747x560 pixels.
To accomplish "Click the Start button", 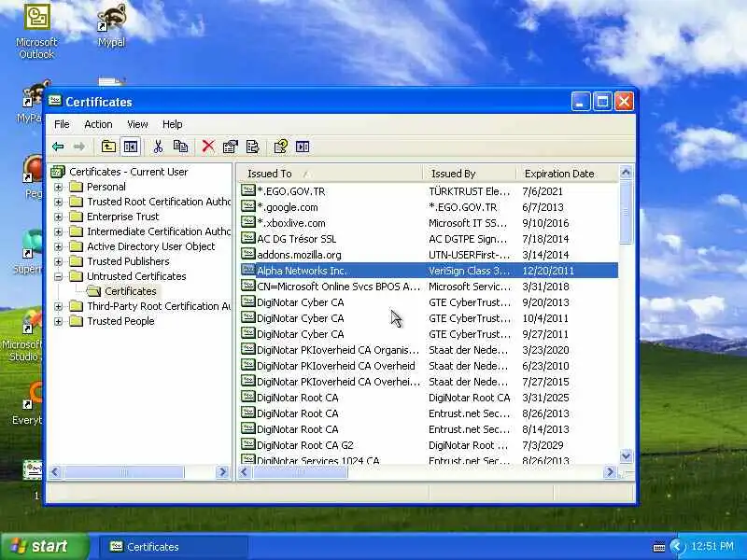I will click(x=45, y=546).
